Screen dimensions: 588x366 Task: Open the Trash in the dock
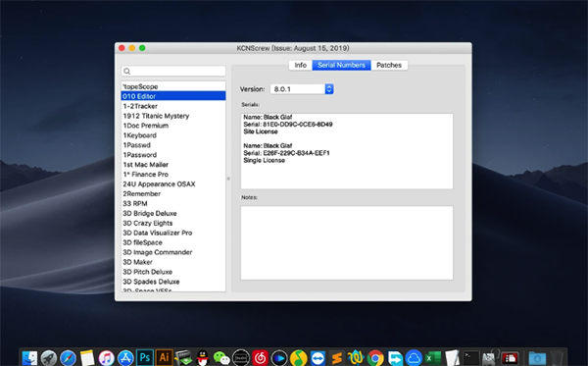click(556, 358)
